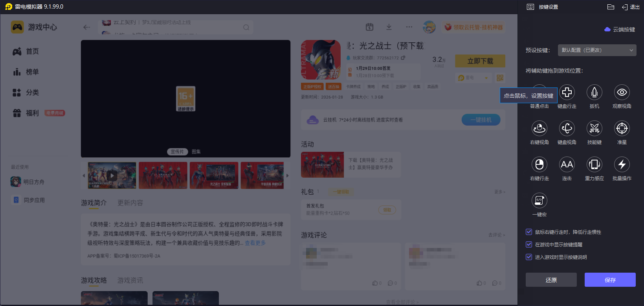644x306 pixels.
Task: Select the 批量操作 lightning bolt icon
Action: pos(622,165)
